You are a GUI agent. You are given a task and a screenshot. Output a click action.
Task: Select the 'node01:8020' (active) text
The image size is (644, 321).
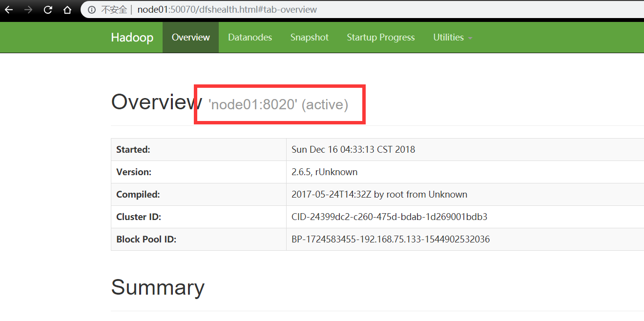[x=278, y=104]
